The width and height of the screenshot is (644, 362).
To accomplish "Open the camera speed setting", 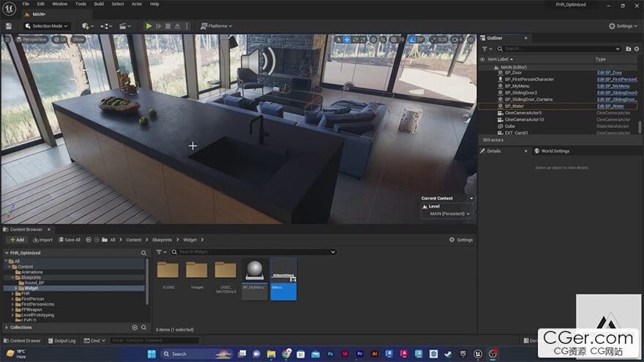I will [457, 39].
